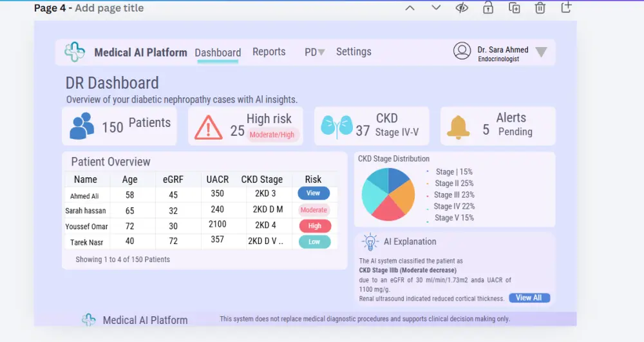Open the Dashboard tab
644x342 pixels.
click(x=218, y=53)
